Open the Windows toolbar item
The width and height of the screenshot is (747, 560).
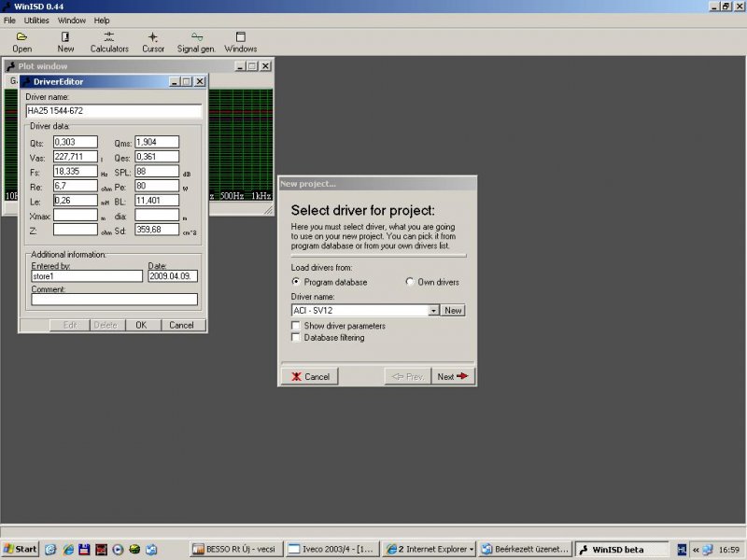(x=241, y=42)
